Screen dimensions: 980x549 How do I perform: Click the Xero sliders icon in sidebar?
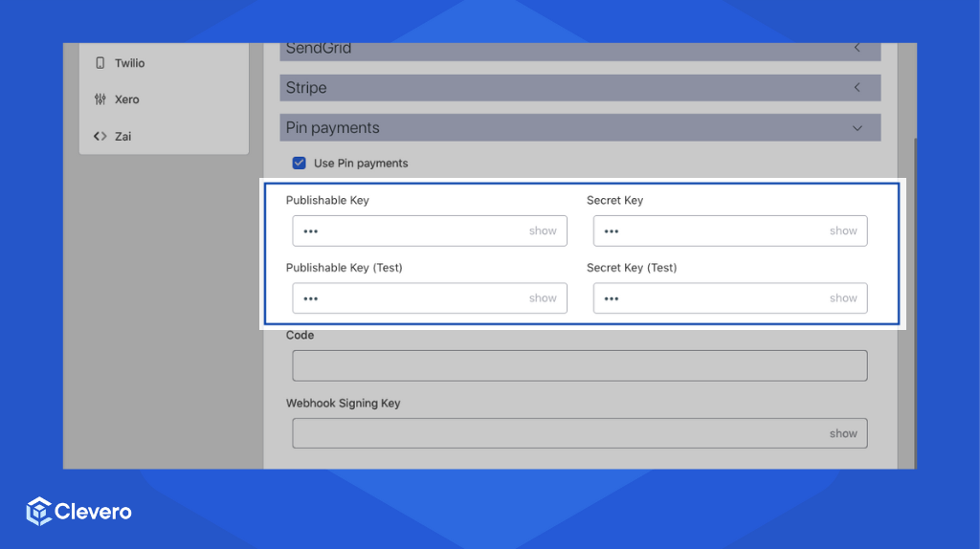[x=100, y=99]
